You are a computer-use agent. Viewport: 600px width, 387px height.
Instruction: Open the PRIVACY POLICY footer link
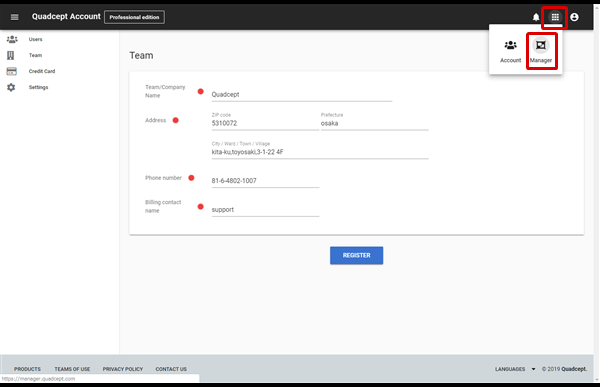[x=122, y=369]
